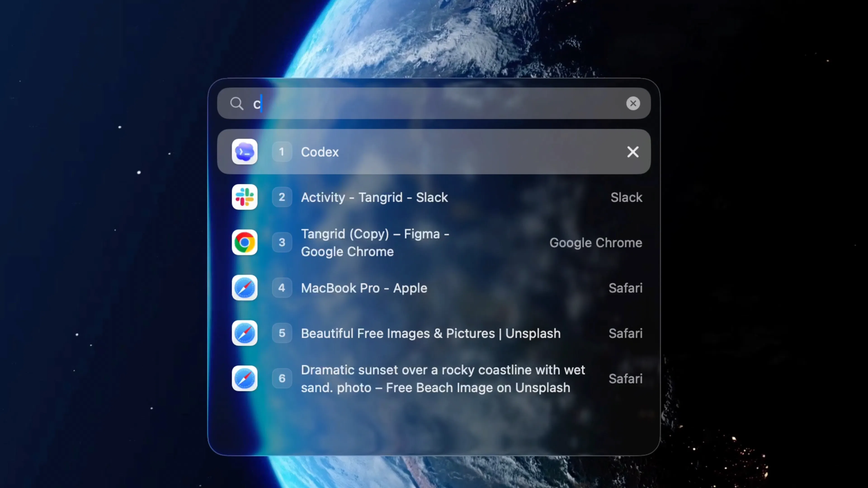
Task: Click Safari label on MacBook Pro row
Action: point(625,288)
